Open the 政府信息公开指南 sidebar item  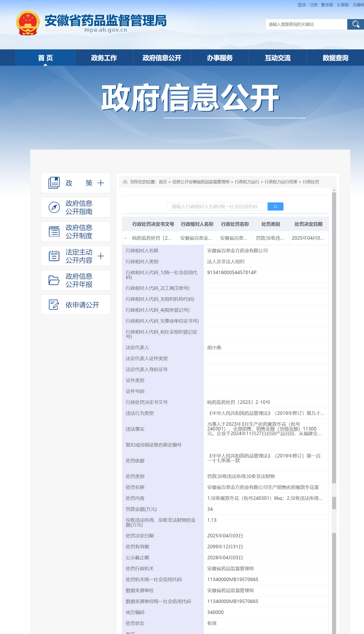(75, 207)
